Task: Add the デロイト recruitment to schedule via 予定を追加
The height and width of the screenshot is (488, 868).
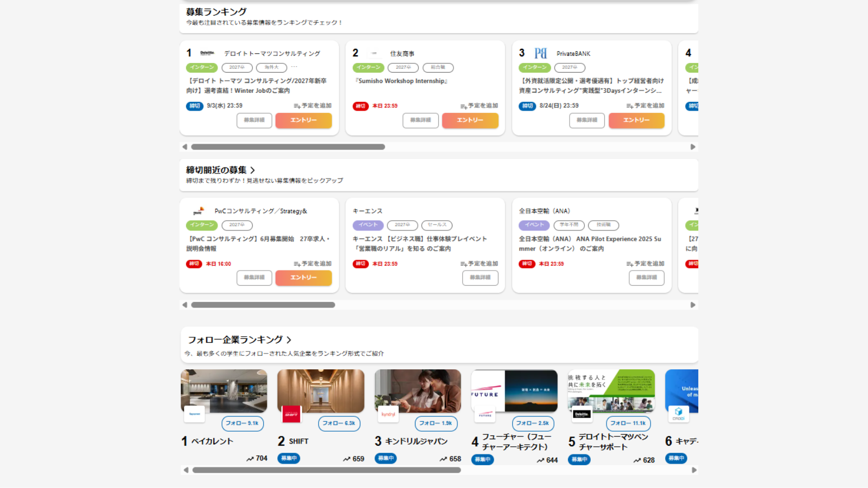Action: [312, 106]
